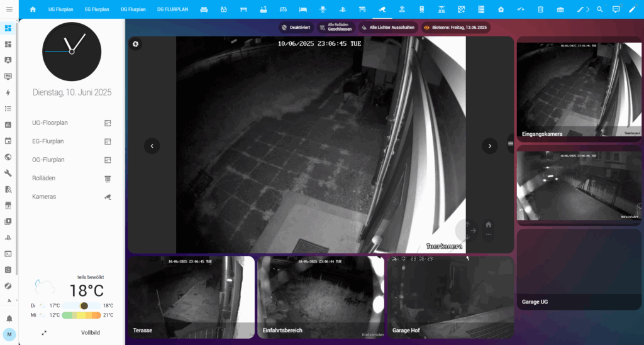Open the sofa living room view tab
644x345 pixels.
[204, 9]
